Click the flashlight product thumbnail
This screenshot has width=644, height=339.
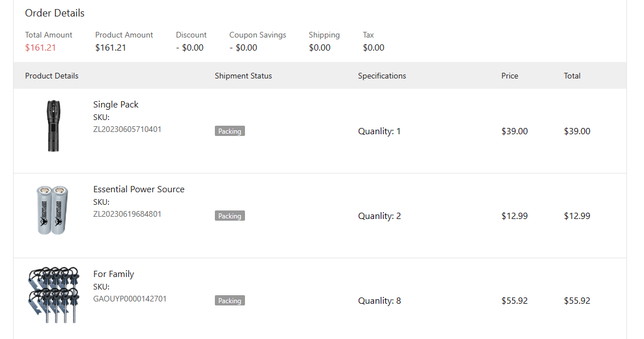(53, 126)
